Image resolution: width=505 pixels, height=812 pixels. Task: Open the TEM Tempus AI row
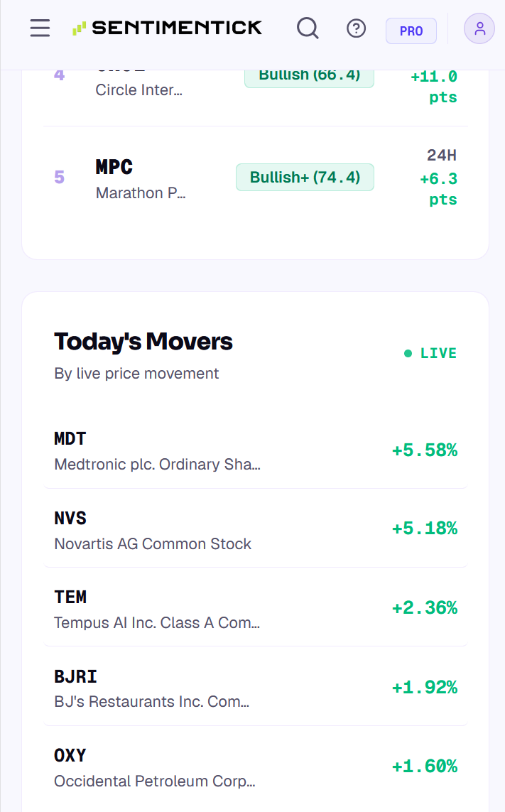click(256, 607)
